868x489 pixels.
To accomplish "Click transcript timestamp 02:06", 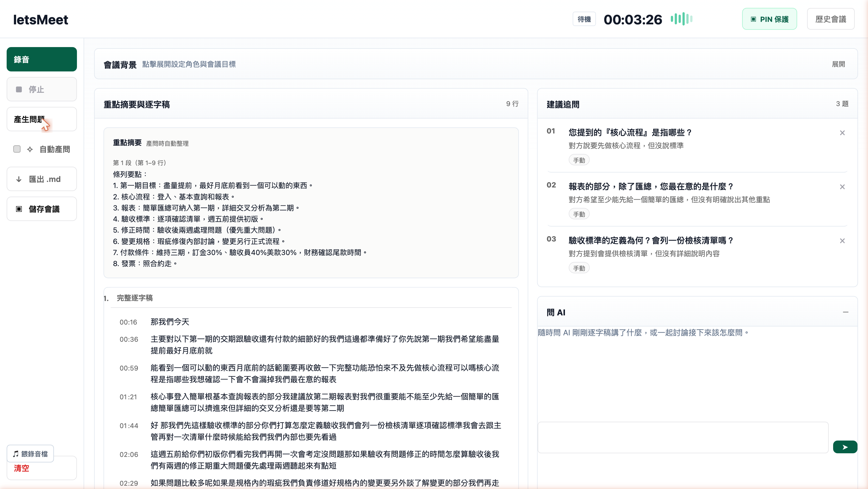I will (x=129, y=454).
